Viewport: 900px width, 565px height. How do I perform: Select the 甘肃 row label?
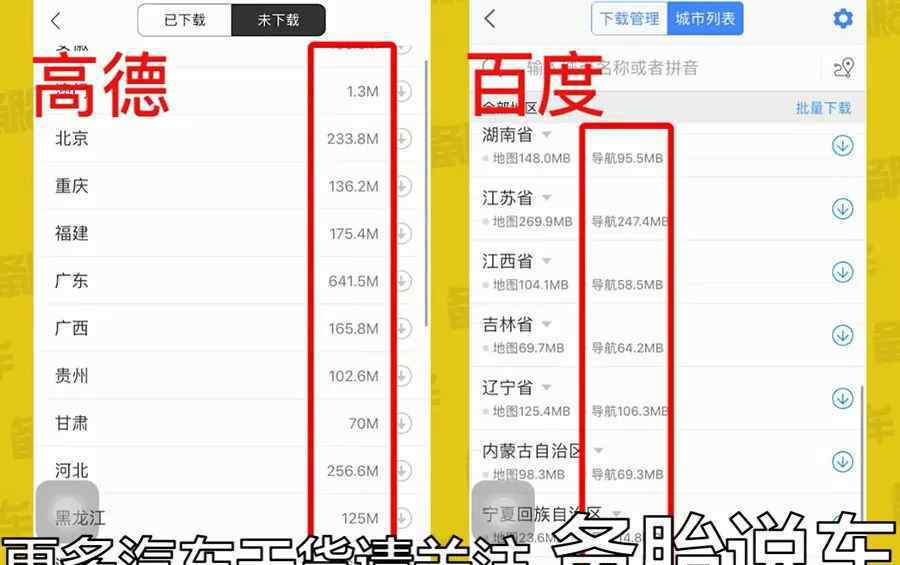(x=72, y=423)
